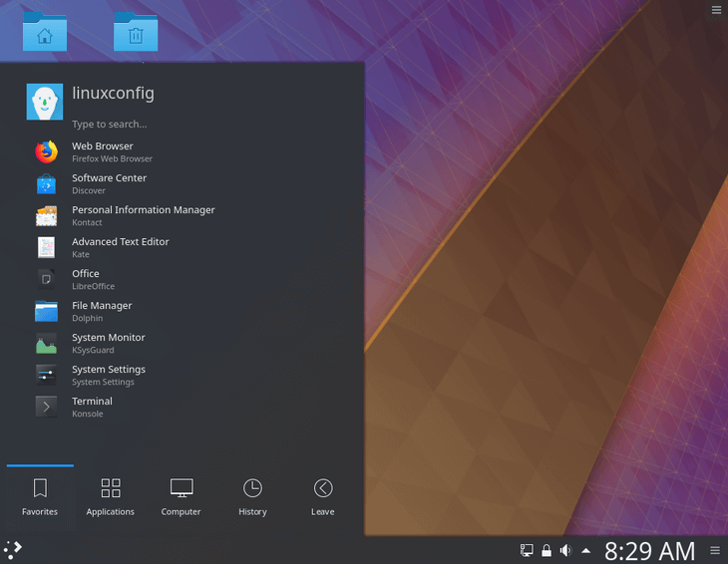Open network connections tray icon
Image resolution: width=728 pixels, height=564 pixels.
pos(527,551)
